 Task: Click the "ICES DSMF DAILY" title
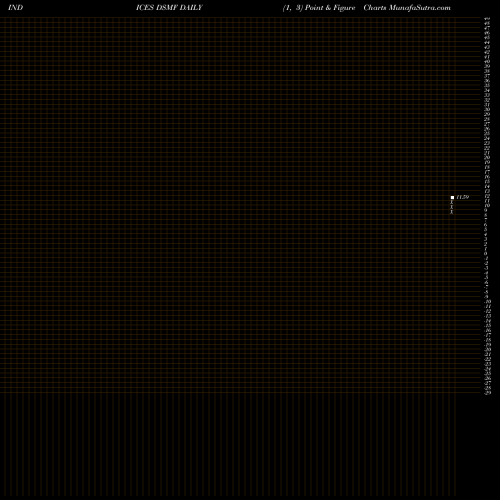click(x=169, y=8)
